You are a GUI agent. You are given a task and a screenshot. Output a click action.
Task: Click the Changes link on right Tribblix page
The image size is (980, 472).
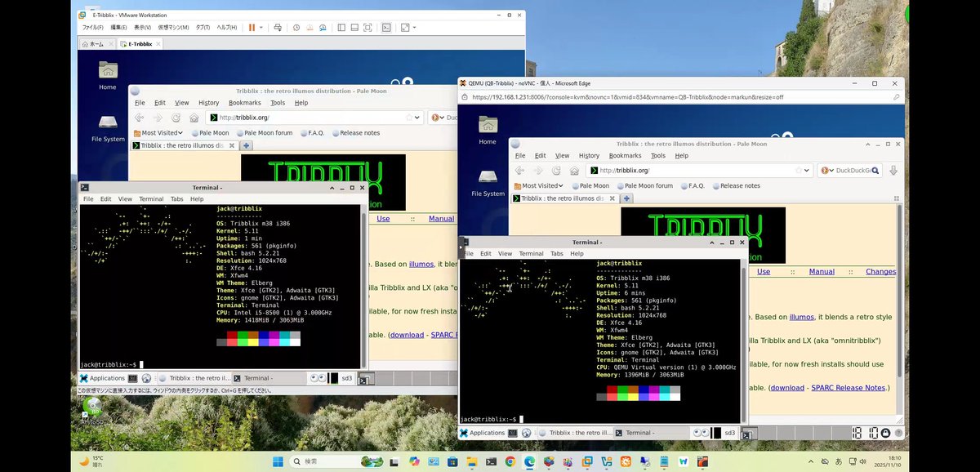[880, 272]
